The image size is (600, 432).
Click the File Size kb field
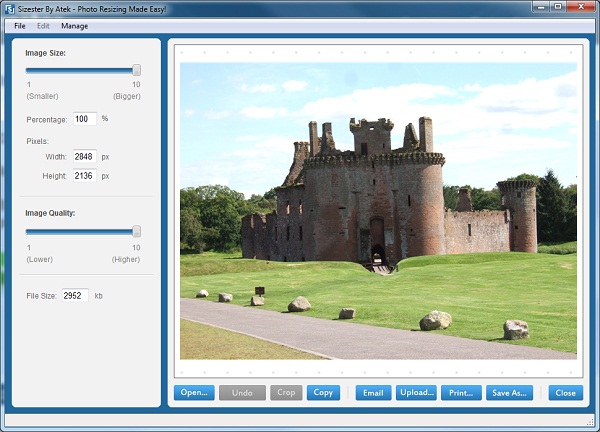coord(75,296)
